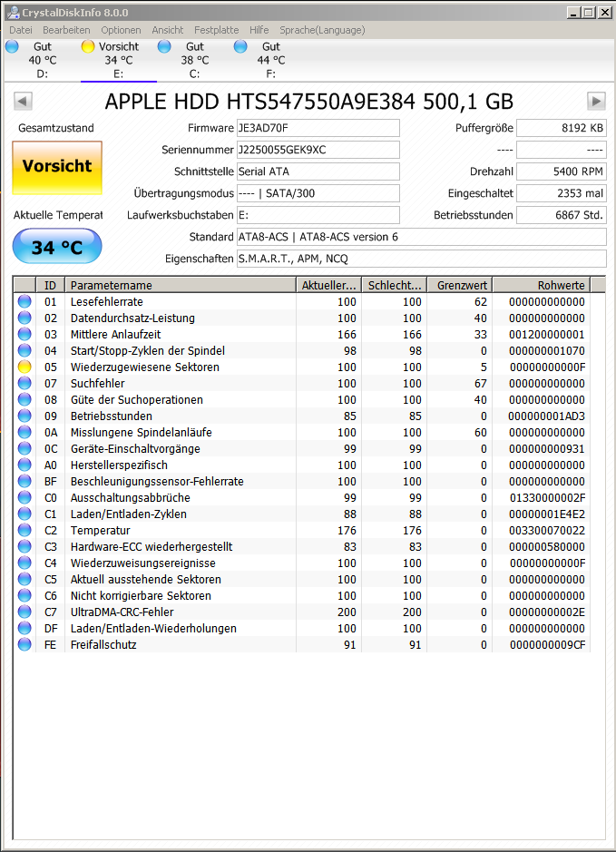616x852 pixels.
Task: Click status icon for Güte der Suchoperationen
Action: pyautogui.click(x=24, y=399)
